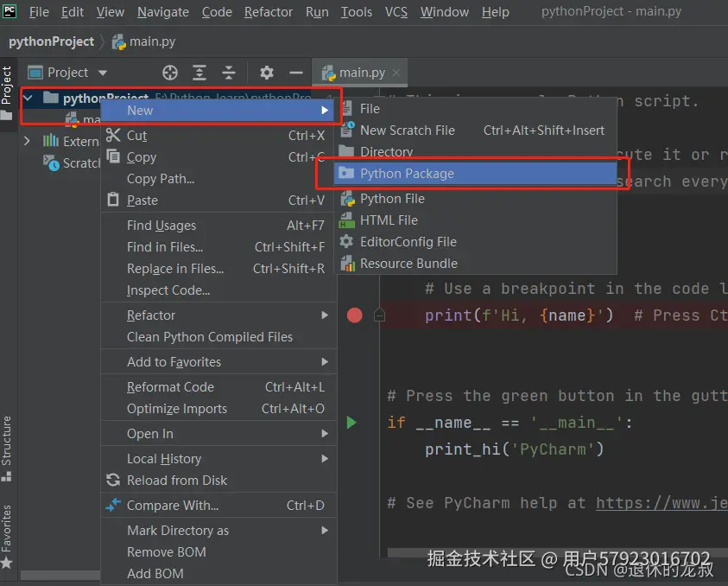
Task: Toggle the Favorites tool window side tab
Action: pyautogui.click(x=7, y=536)
